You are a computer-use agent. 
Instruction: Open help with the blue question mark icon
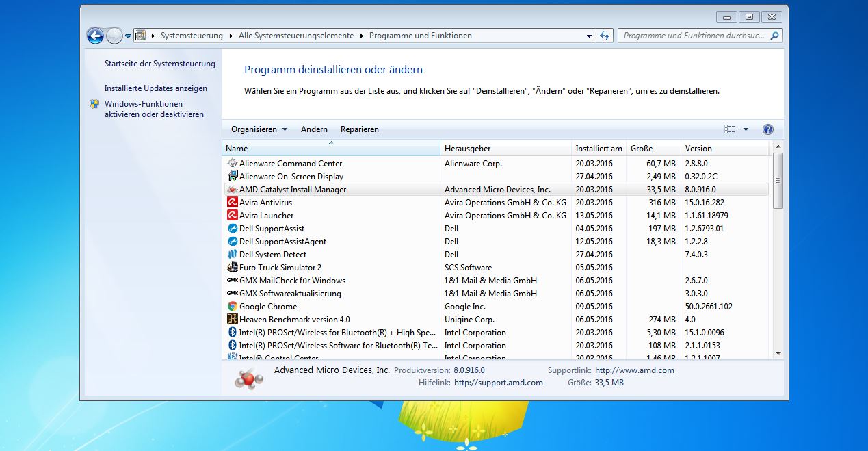767,129
